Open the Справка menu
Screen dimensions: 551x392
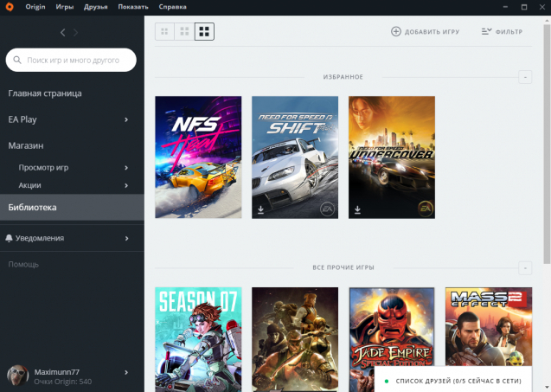tap(172, 7)
